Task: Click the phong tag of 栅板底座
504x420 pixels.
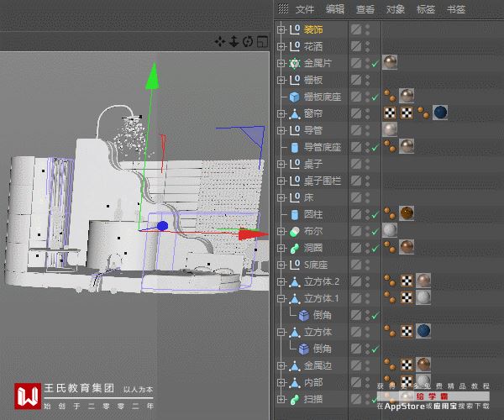Action: [390, 96]
